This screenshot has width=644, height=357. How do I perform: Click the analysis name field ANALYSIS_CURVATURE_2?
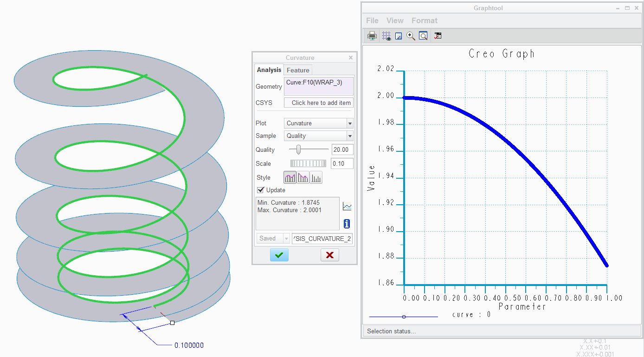pos(322,238)
